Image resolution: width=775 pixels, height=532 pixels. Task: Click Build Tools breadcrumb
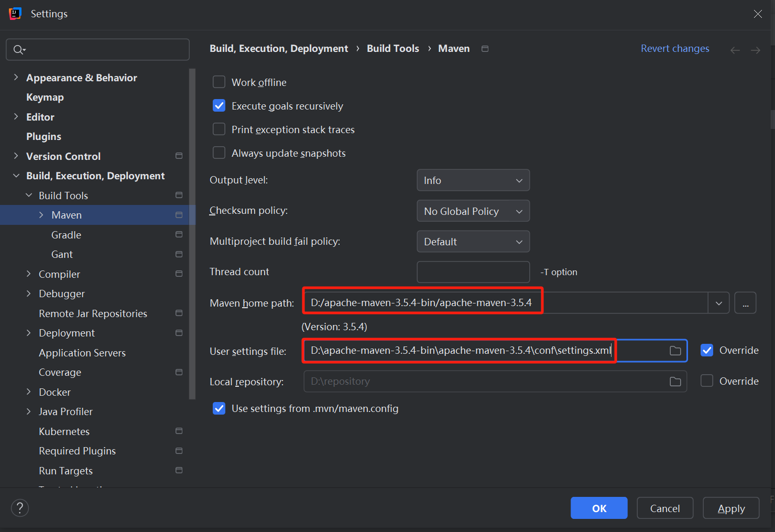click(x=393, y=49)
